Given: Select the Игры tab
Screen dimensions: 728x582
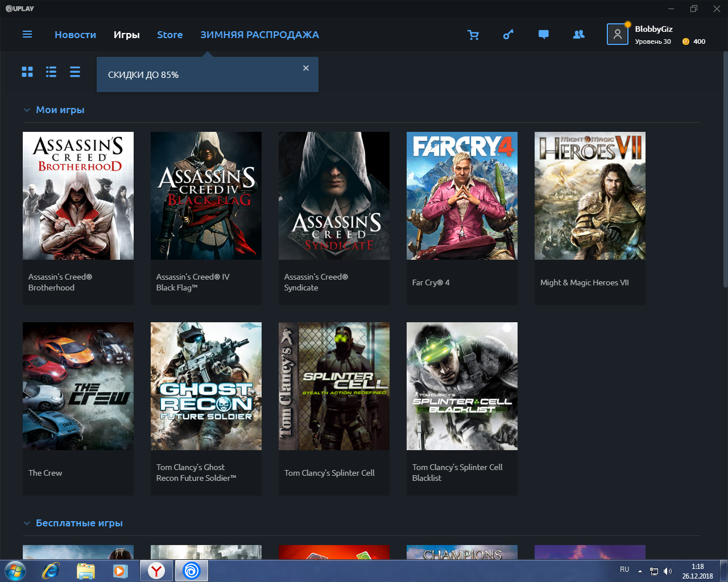Looking at the screenshot, I should click(126, 35).
